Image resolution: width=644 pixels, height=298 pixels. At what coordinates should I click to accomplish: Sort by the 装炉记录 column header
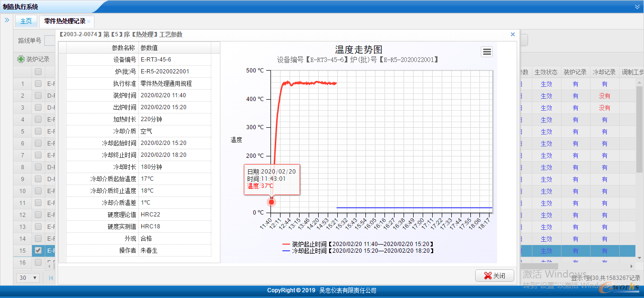point(575,72)
